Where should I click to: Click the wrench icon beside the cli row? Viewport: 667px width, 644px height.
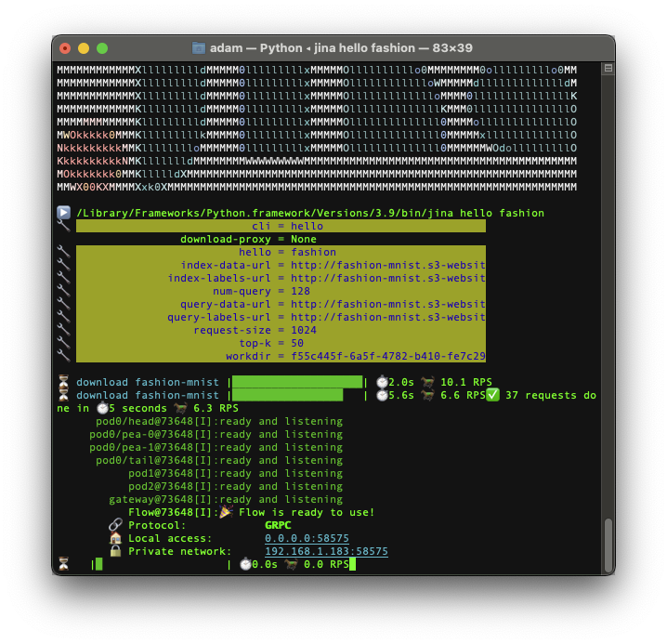pos(63,226)
